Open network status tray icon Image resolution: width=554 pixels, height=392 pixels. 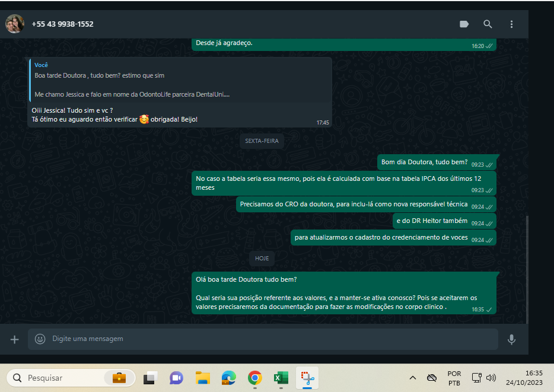point(477,378)
